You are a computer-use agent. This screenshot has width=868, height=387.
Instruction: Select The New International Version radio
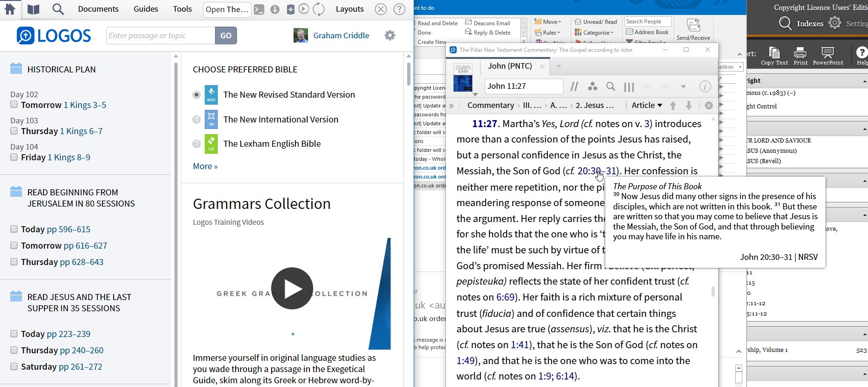pos(197,120)
